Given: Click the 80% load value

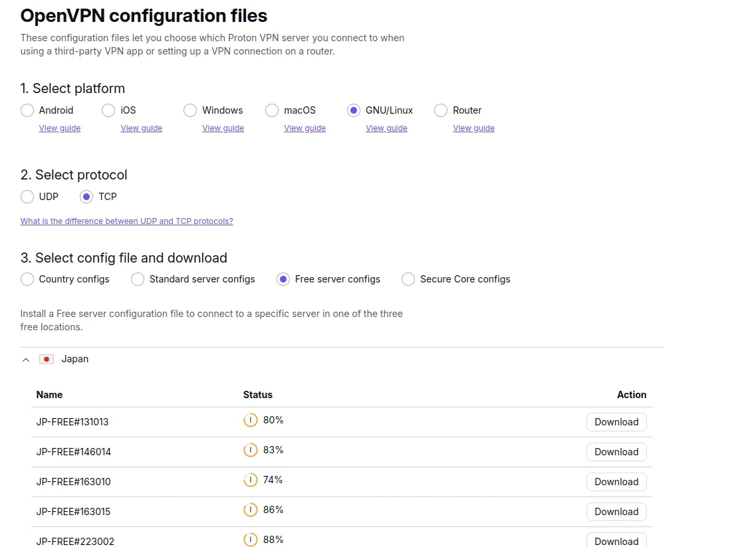Looking at the screenshot, I should pyautogui.click(x=273, y=420).
